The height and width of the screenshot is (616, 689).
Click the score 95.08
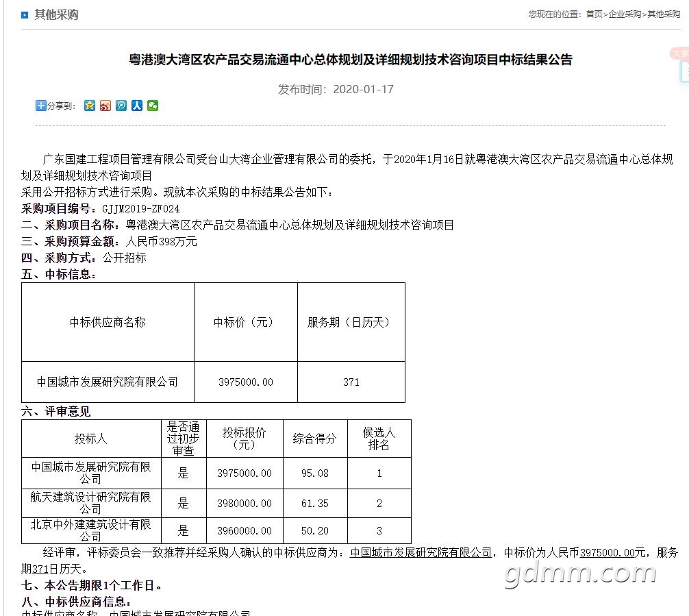click(314, 473)
